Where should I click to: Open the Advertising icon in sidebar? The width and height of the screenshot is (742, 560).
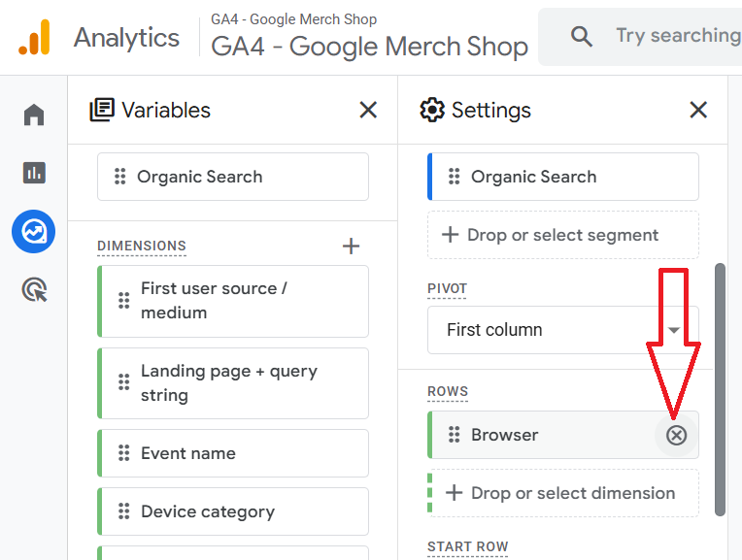[x=34, y=289]
